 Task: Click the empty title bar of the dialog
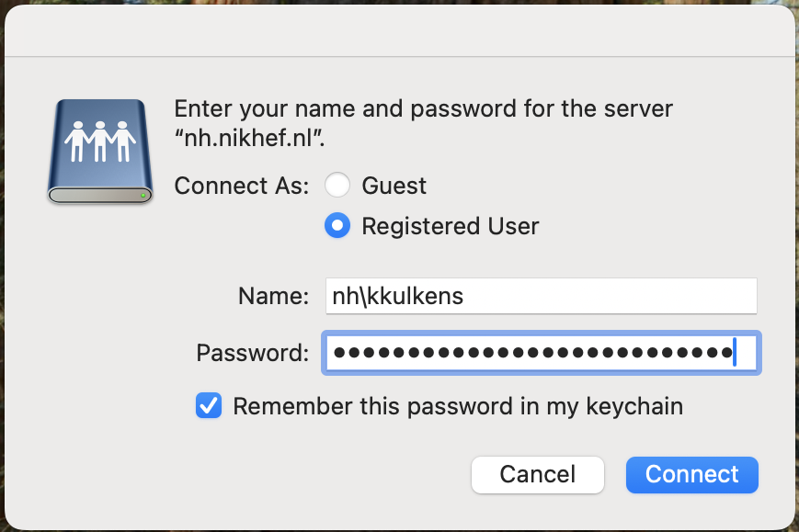pyautogui.click(x=399, y=30)
